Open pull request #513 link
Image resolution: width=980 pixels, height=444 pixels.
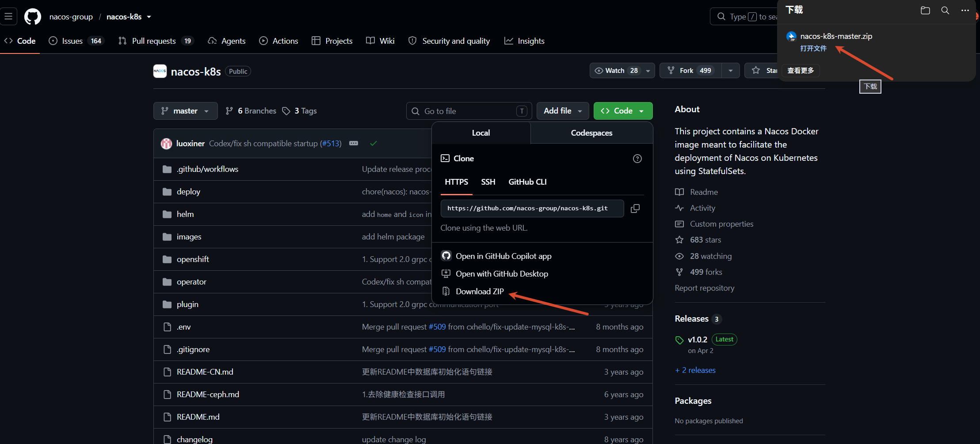click(x=331, y=144)
